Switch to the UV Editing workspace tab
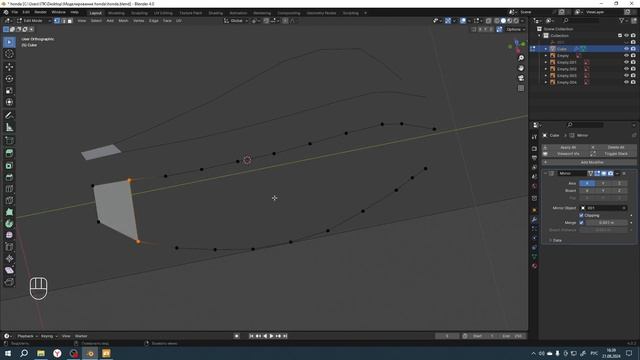The width and height of the screenshot is (640, 360). pyautogui.click(x=163, y=13)
